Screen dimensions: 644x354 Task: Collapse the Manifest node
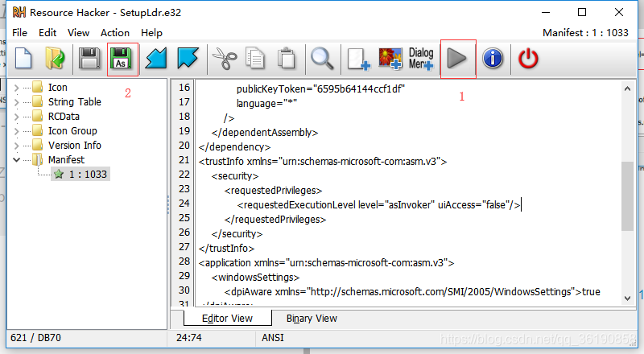point(16,160)
